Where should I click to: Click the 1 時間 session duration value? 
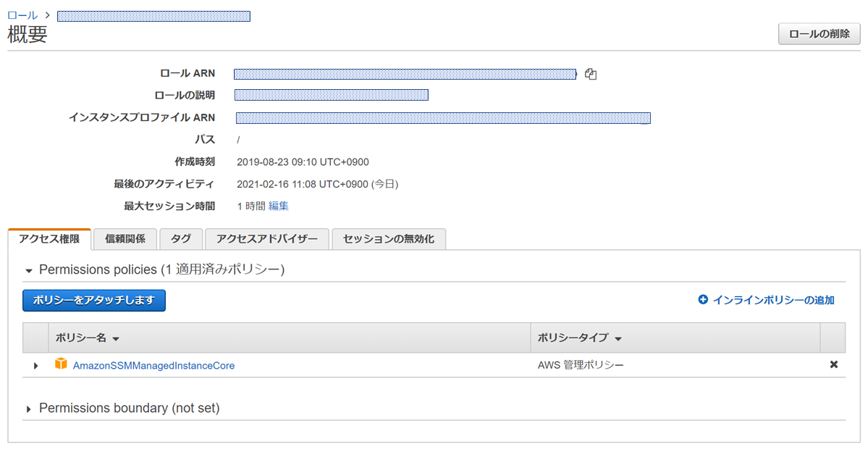(250, 206)
